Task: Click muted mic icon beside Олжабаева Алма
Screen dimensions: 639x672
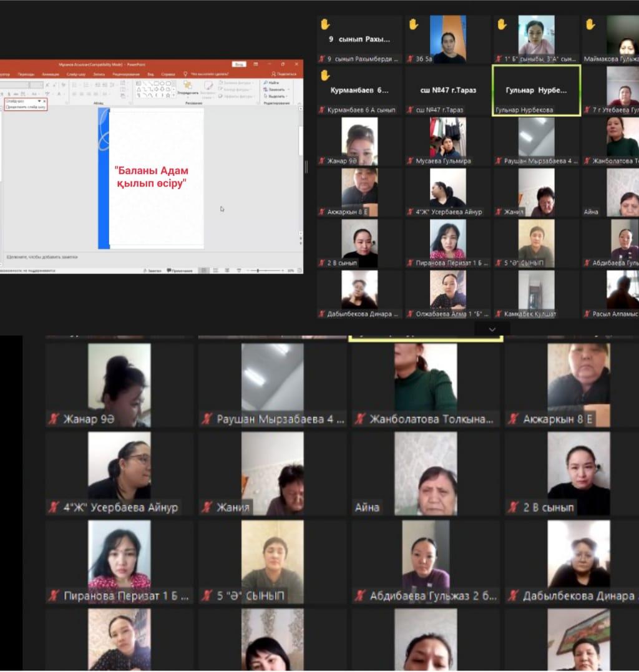Action: pyautogui.click(x=410, y=314)
